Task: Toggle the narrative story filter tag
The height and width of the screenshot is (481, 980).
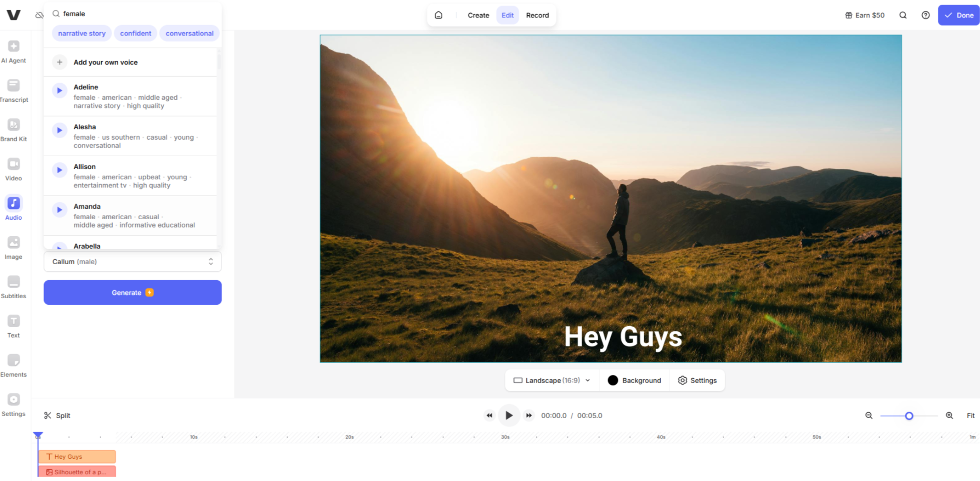Action: click(x=82, y=34)
